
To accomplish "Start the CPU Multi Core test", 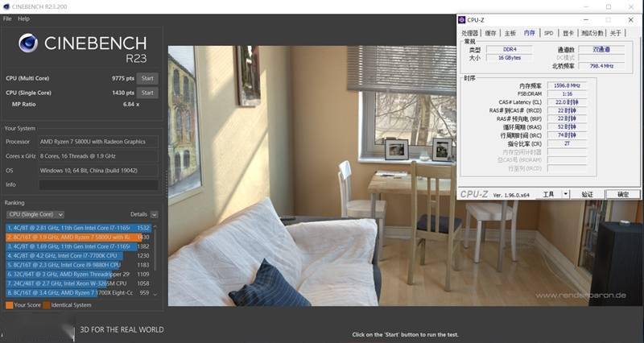I will click(x=147, y=78).
